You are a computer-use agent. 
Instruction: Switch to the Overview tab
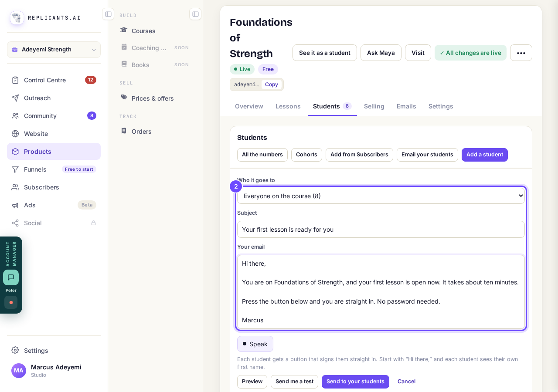click(x=249, y=106)
